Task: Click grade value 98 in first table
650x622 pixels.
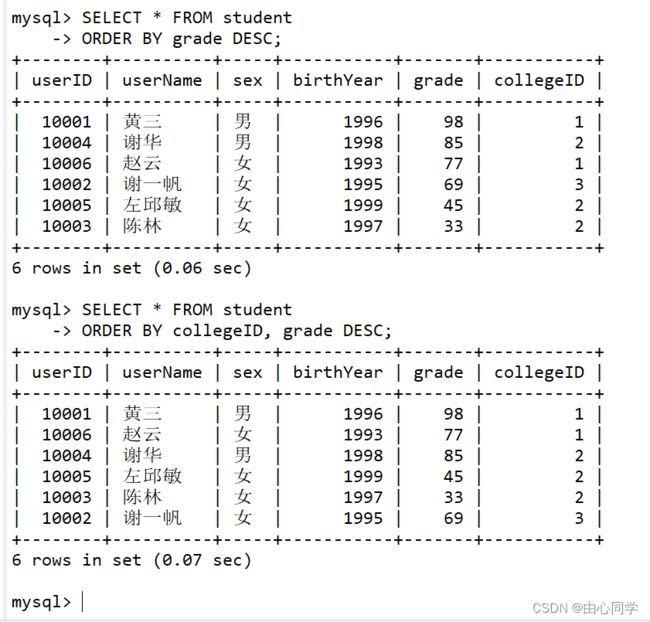Action: [454, 122]
